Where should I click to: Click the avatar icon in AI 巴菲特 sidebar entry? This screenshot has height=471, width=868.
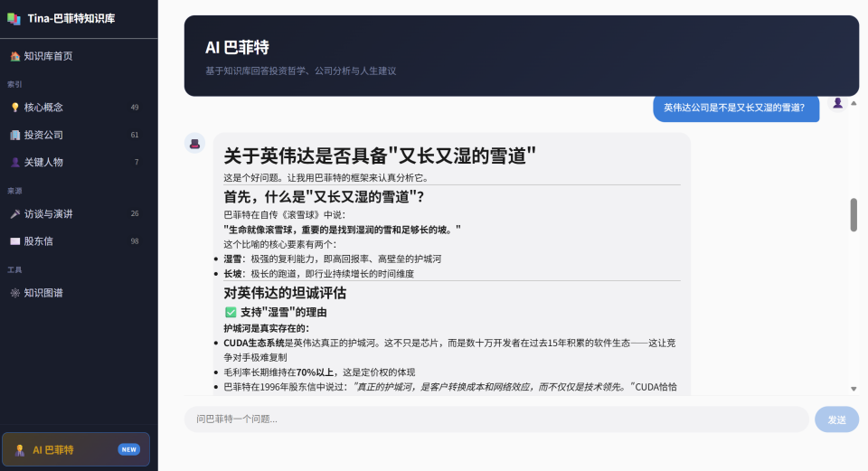click(x=20, y=450)
